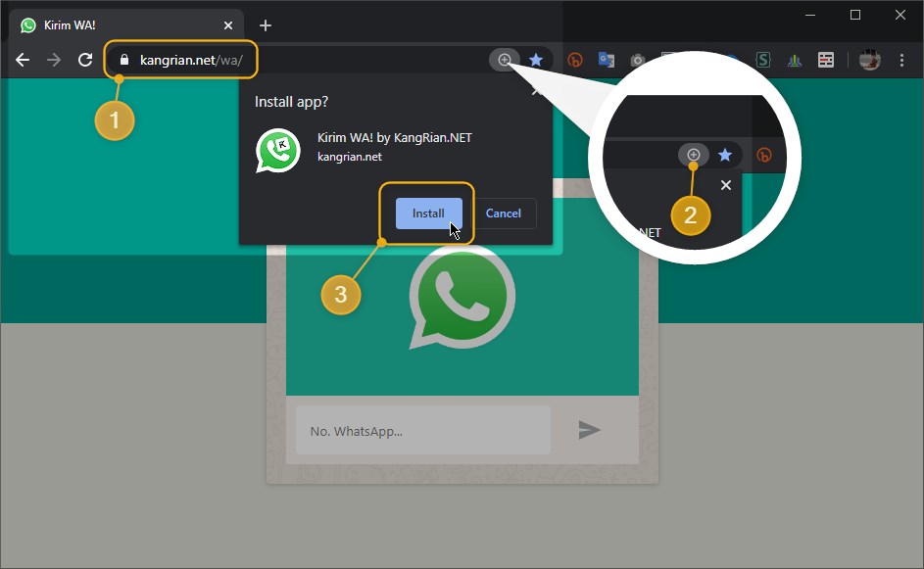Image resolution: width=924 pixels, height=569 pixels.
Task: Open the Chrome three-dot menu
Action: [901, 60]
